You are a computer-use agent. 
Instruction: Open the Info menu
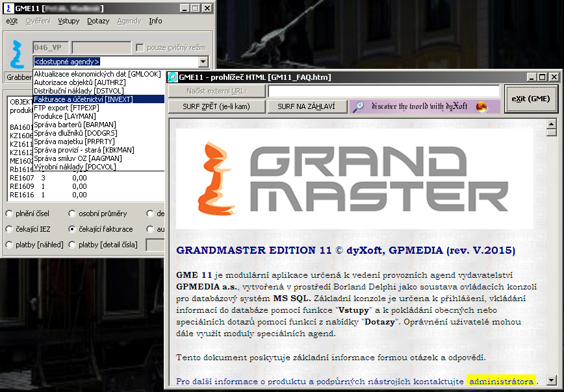pyautogui.click(x=155, y=21)
